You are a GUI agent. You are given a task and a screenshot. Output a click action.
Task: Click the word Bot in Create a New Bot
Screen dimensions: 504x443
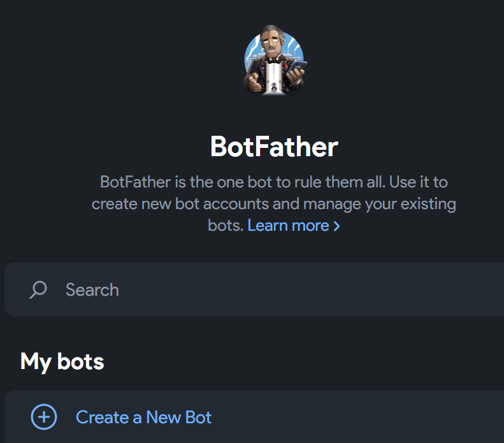point(198,418)
